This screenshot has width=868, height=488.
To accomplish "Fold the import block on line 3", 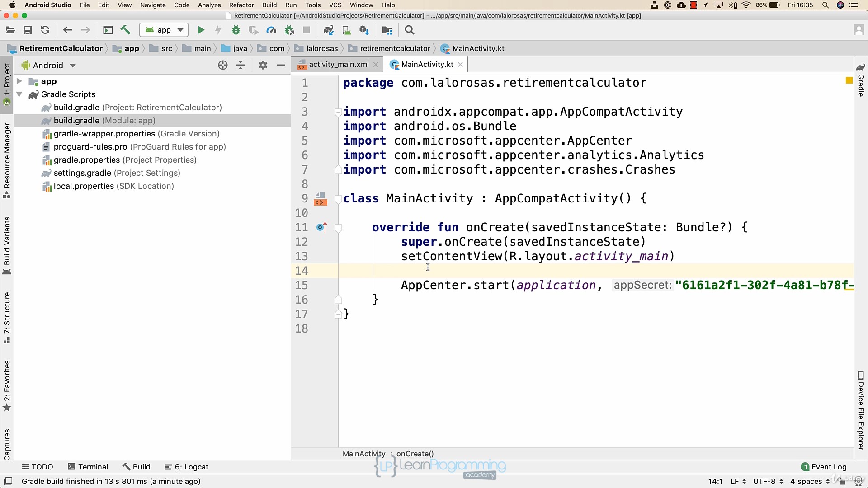I will pyautogui.click(x=338, y=112).
